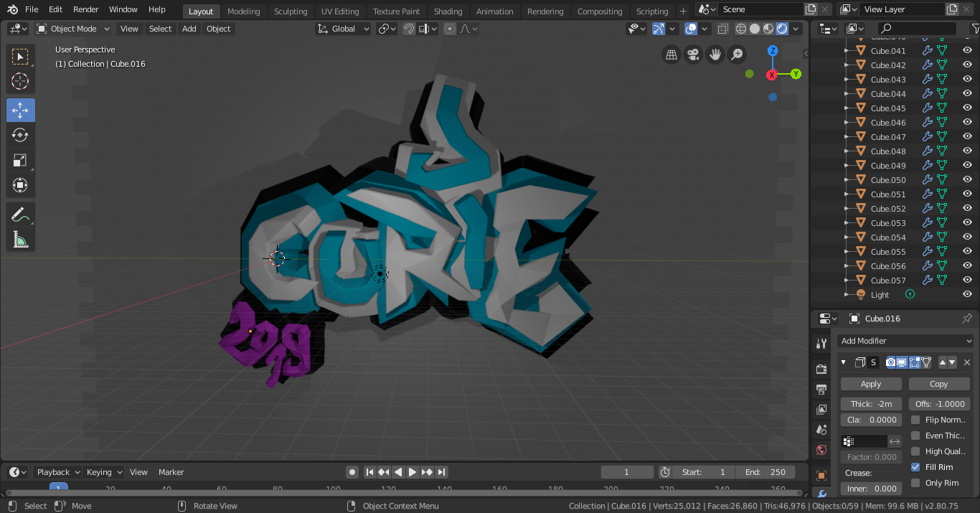Click the Copy modifier button
The image size is (980, 513).
point(938,384)
